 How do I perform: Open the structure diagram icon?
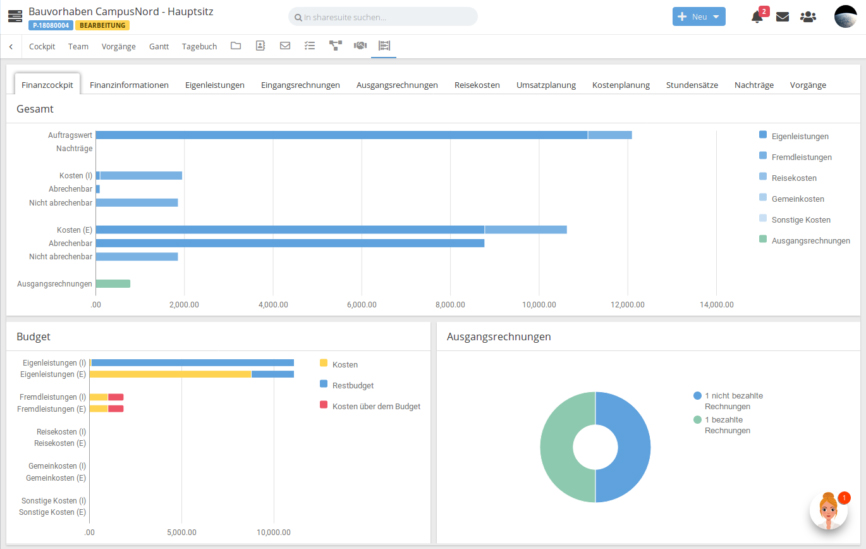coord(335,46)
